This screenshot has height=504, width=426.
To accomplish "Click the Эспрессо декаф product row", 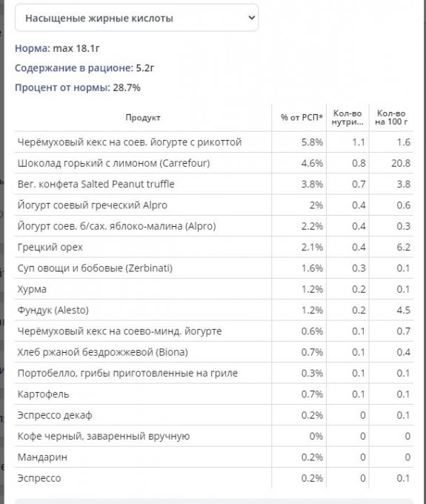I will pos(214,415).
